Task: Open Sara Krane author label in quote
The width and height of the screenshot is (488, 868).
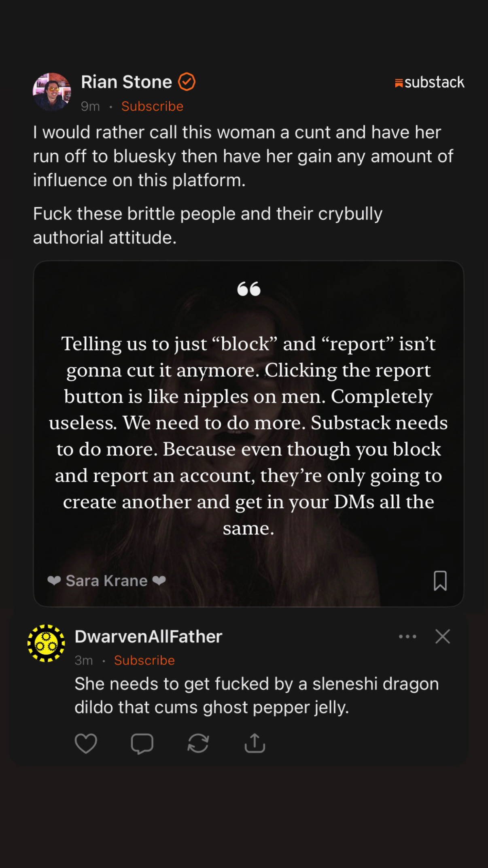Action: [107, 581]
